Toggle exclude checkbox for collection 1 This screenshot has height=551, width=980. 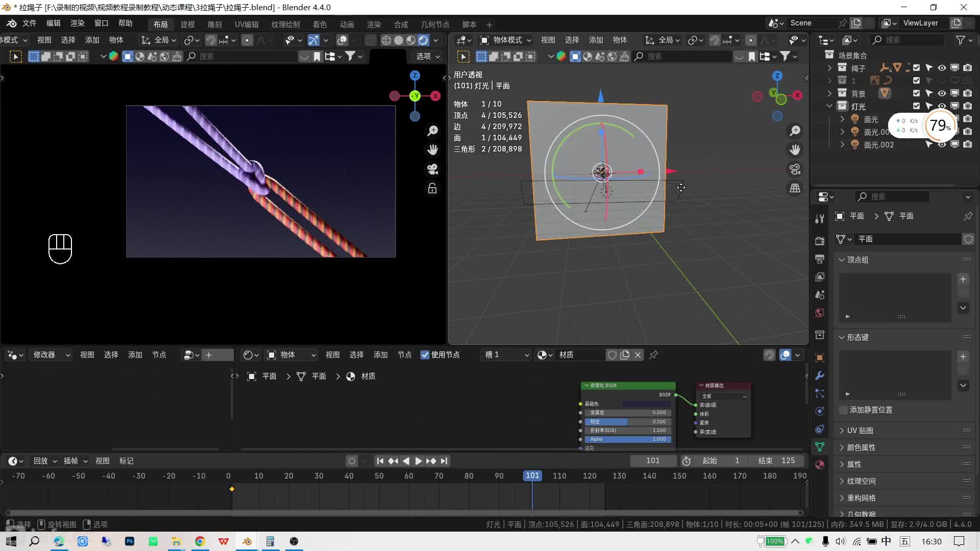tap(916, 80)
